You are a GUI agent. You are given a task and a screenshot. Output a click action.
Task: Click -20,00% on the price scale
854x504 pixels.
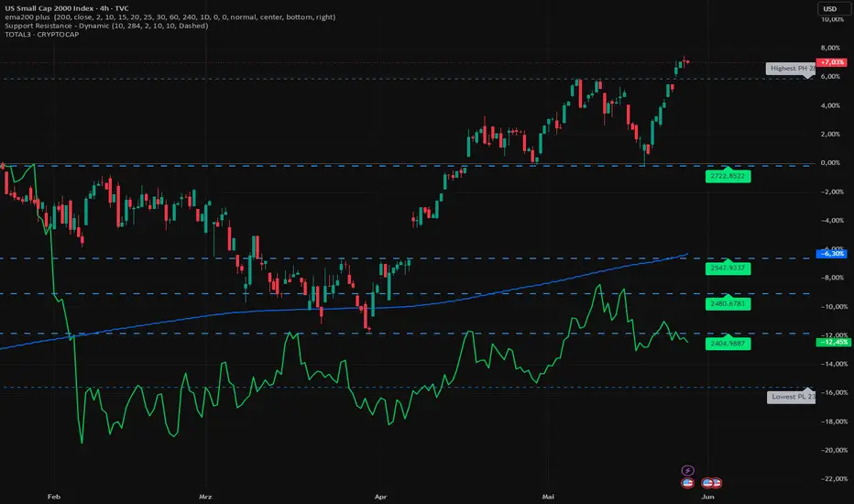[833, 451]
